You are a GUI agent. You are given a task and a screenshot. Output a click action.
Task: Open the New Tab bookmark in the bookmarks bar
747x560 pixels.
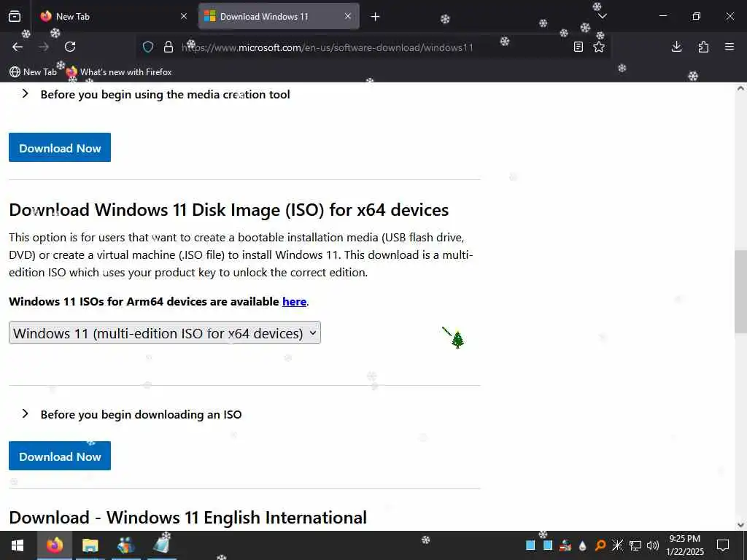coord(33,72)
